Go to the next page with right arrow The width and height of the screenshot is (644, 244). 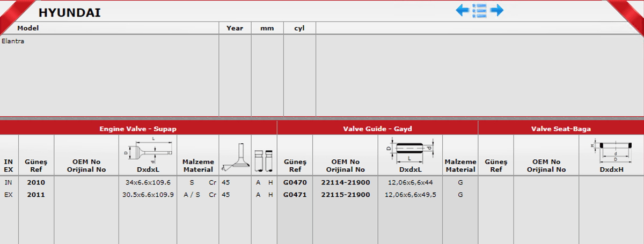pos(497,10)
